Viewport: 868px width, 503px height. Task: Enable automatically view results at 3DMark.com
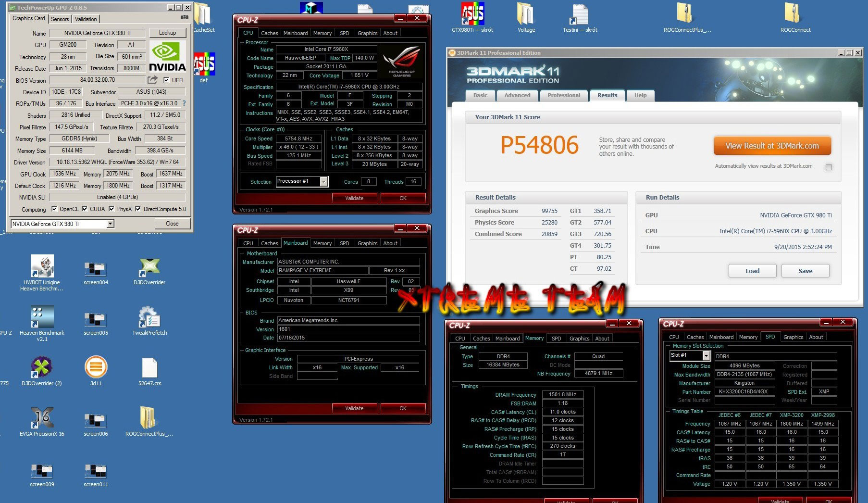829,167
